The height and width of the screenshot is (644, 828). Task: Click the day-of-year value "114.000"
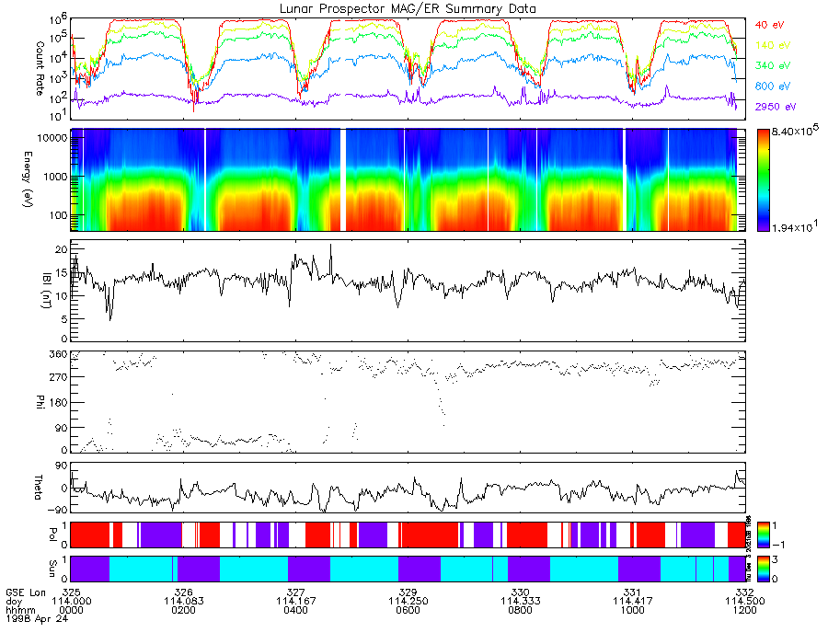(x=71, y=602)
